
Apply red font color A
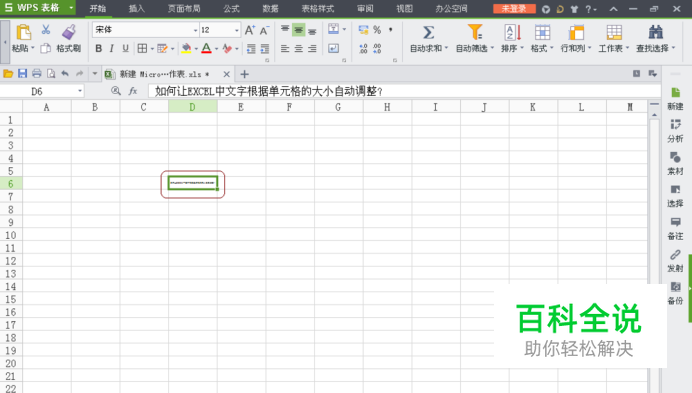click(x=206, y=48)
